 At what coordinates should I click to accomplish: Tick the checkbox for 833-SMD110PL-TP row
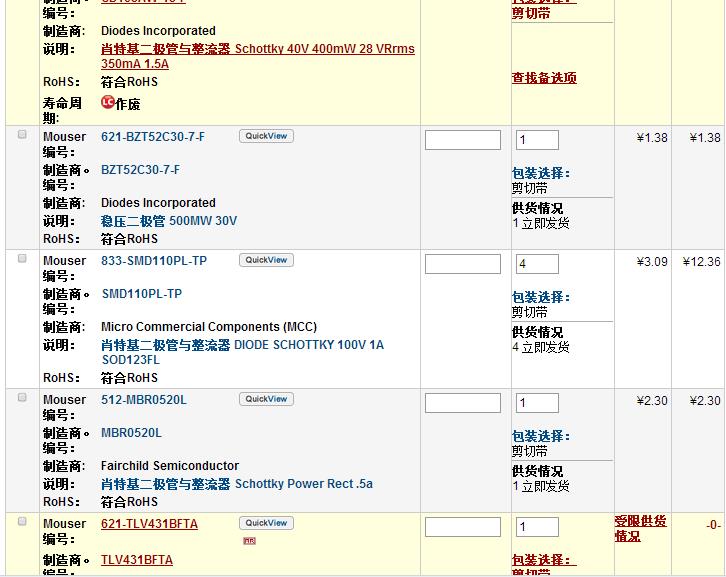click(x=22, y=258)
